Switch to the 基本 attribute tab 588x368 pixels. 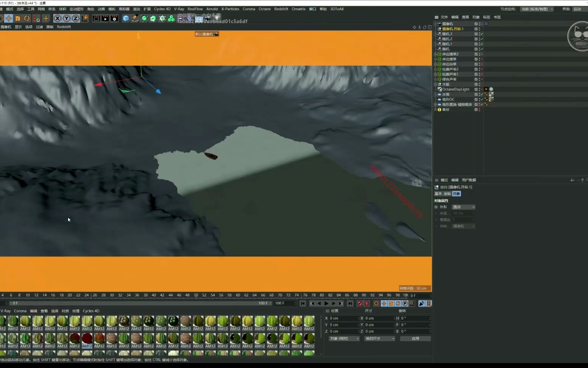click(x=438, y=194)
